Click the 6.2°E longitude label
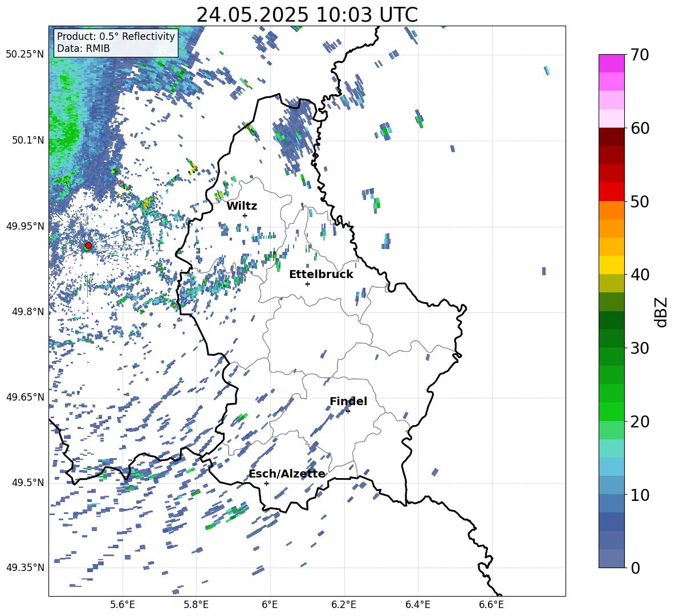The width and height of the screenshot is (675, 616). (344, 605)
